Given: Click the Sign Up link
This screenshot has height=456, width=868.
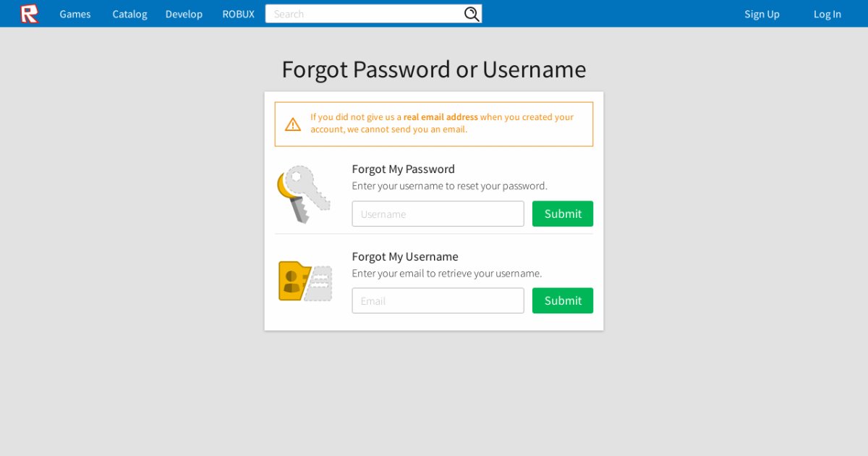Looking at the screenshot, I should click(x=762, y=14).
